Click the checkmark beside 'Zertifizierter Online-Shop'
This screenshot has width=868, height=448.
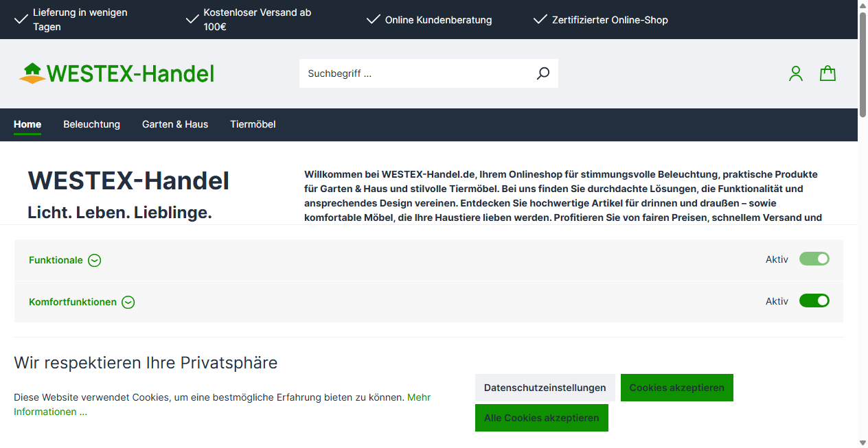(540, 19)
